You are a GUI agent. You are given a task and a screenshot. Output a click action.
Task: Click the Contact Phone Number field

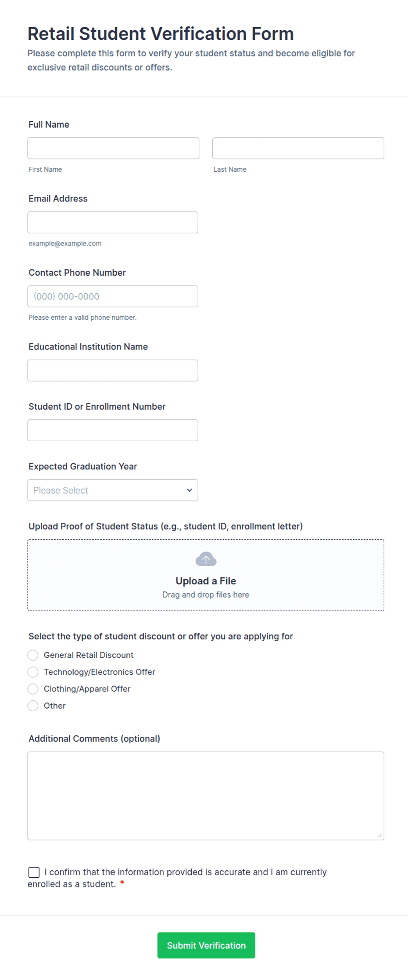113,296
